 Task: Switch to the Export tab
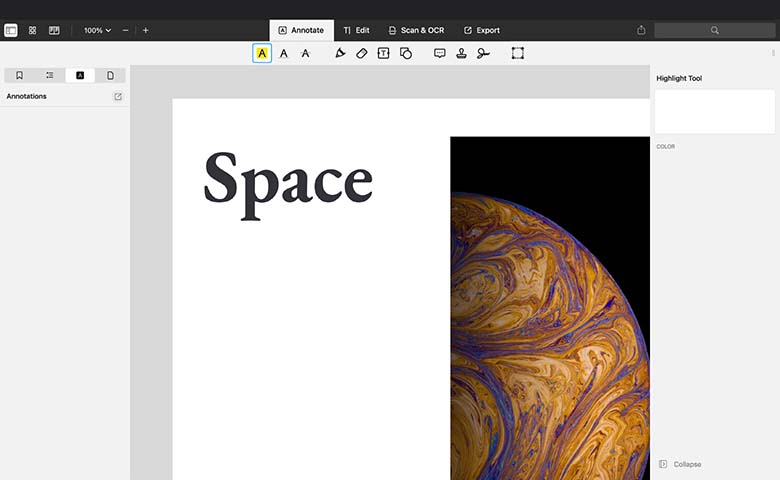click(x=482, y=30)
